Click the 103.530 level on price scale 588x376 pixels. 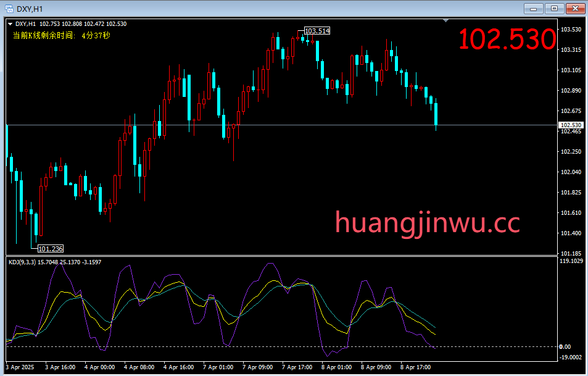[x=571, y=30]
